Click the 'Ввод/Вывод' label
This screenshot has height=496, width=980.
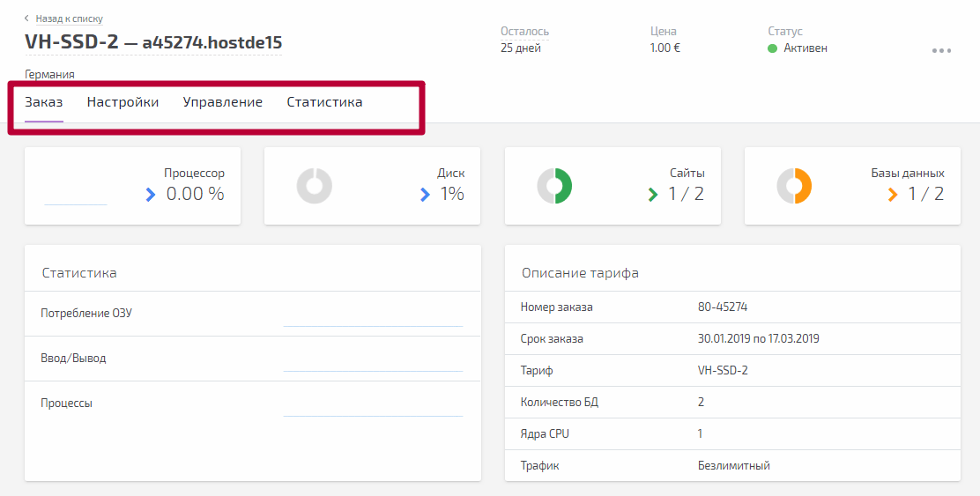pyautogui.click(x=73, y=359)
